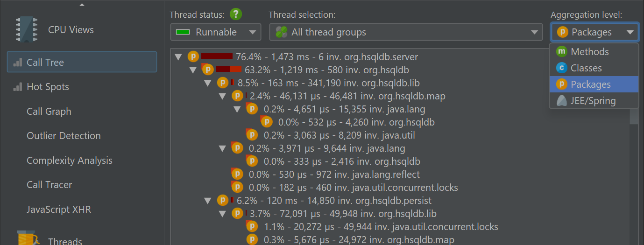Screen dimensions: 644x245
Task: Click package icon of 63.2% org.hsqldb row
Action: pyautogui.click(x=208, y=70)
